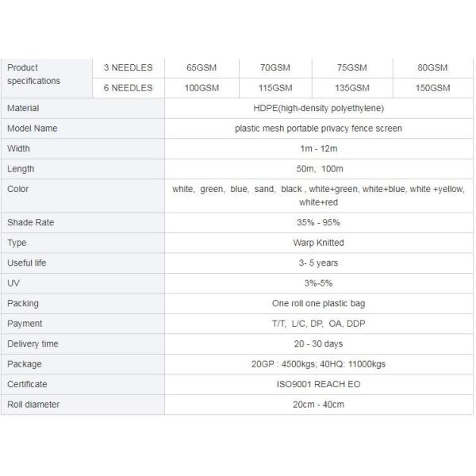
Task: Select the Warp Knitted type value
Action: [318, 243]
